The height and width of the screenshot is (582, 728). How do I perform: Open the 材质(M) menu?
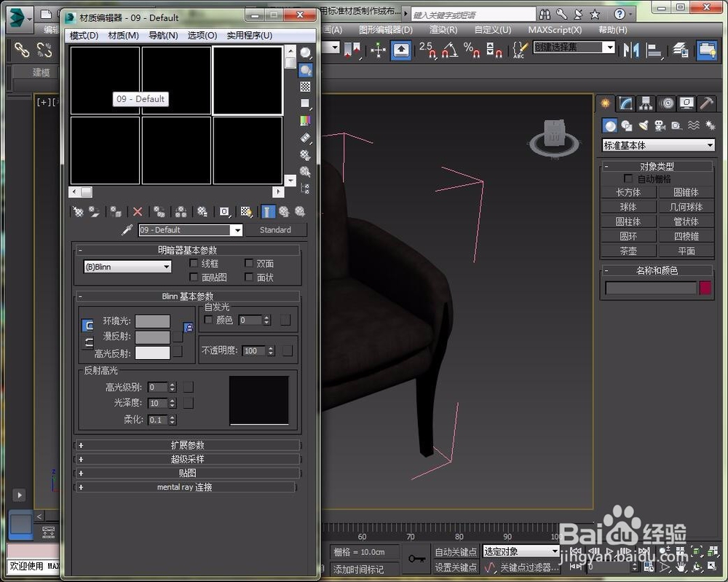pyautogui.click(x=123, y=35)
